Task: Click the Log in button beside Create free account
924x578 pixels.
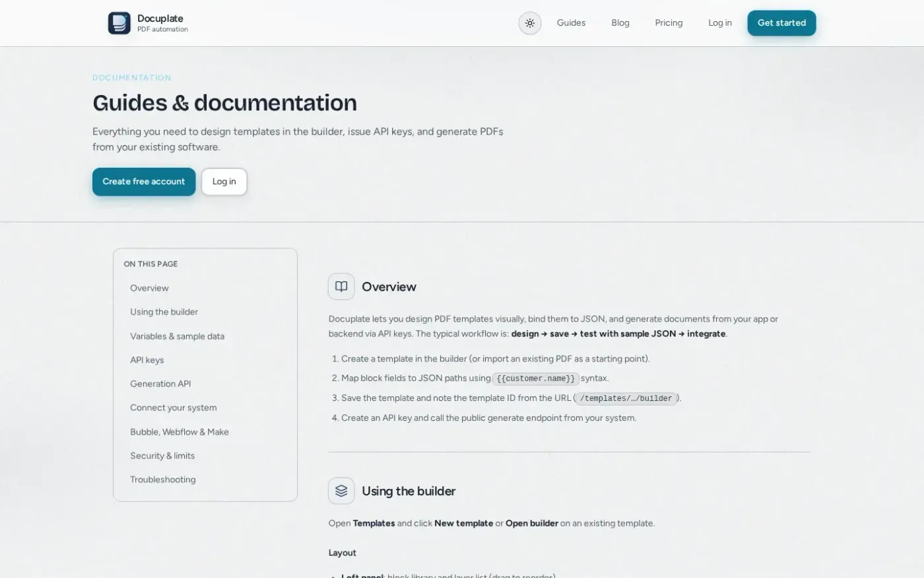Action: [224, 182]
